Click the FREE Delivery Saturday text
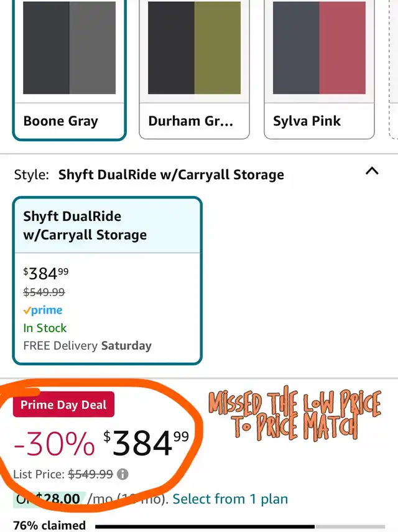 coord(87,345)
